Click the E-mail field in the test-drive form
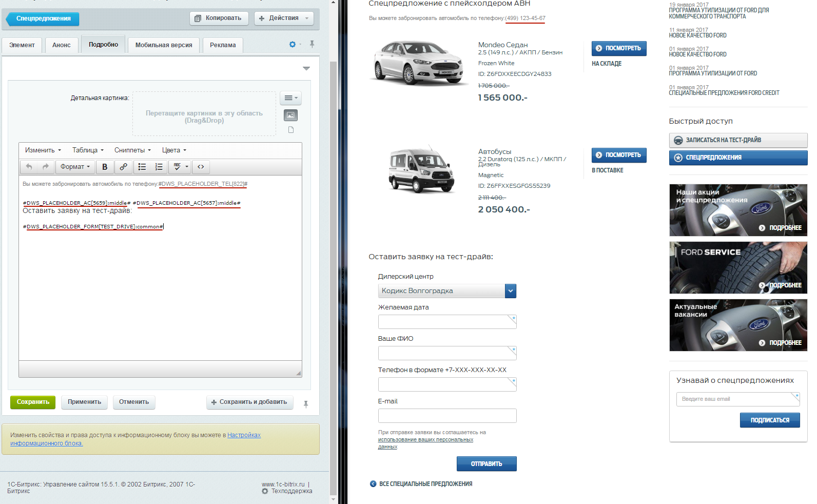The image size is (817, 504). 447,416
